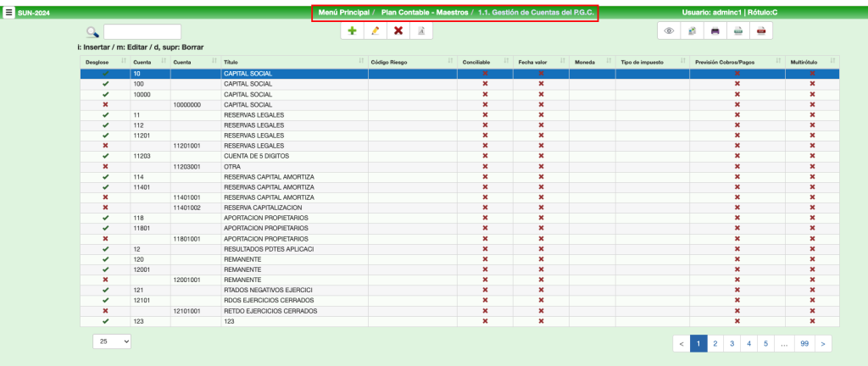The width and height of the screenshot is (868, 366).
Task: Click the eye view icon in toolbar
Action: 669,30
